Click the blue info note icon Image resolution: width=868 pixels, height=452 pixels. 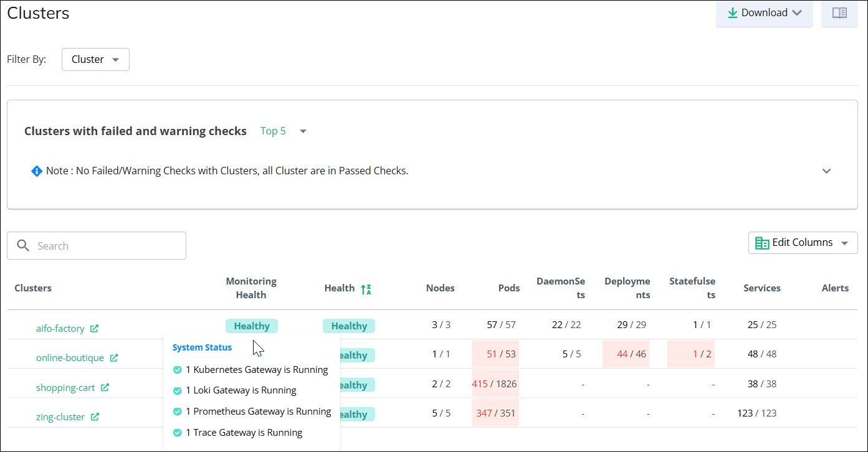point(37,171)
